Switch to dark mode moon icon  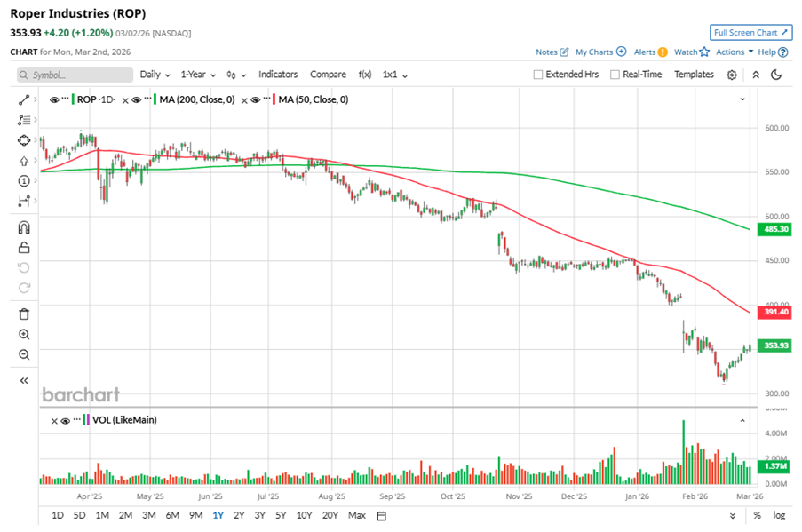pyautogui.click(x=776, y=75)
